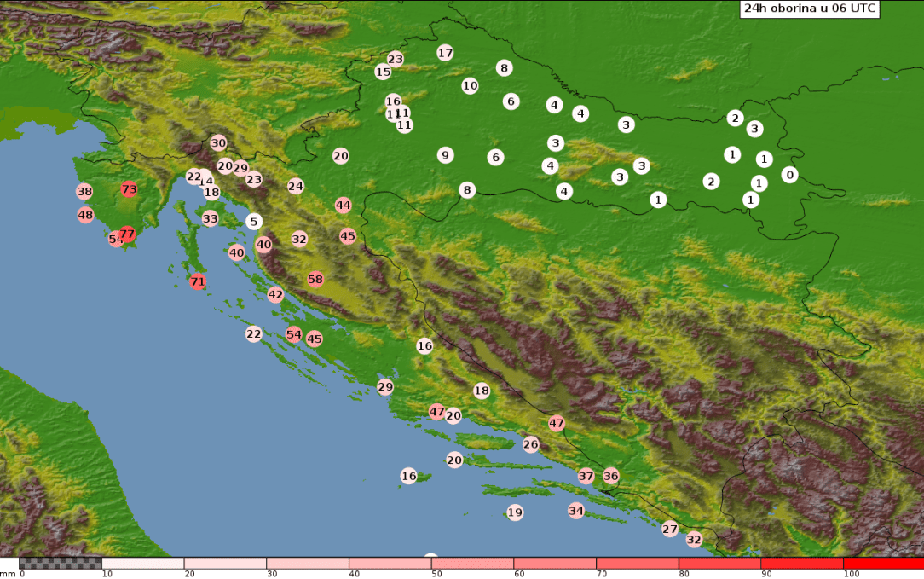Click the "24h oborina u 06 UTC" title label
This screenshot has width=924, height=579.
[808, 9]
